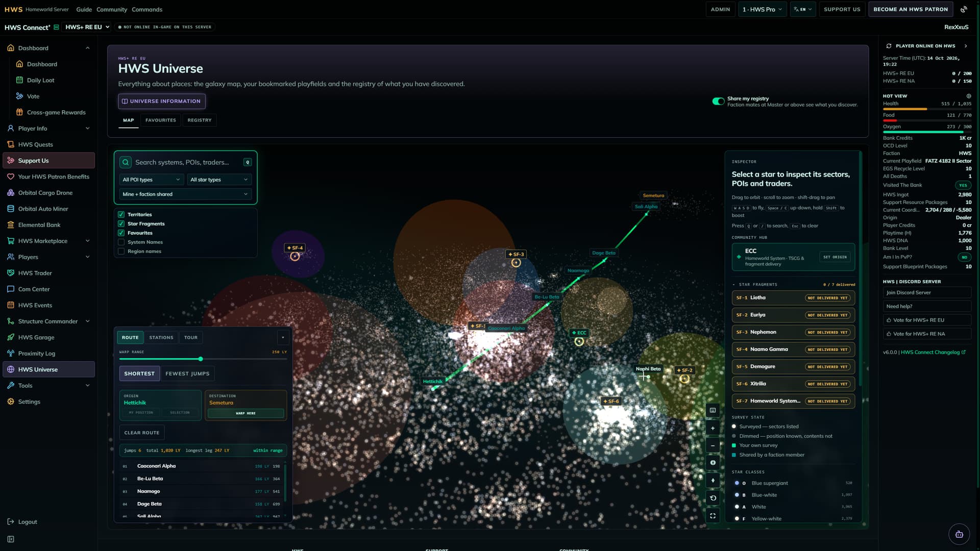This screenshot has height=551, width=980.
Task: Click the search magnifier icon
Action: (125, 162)
